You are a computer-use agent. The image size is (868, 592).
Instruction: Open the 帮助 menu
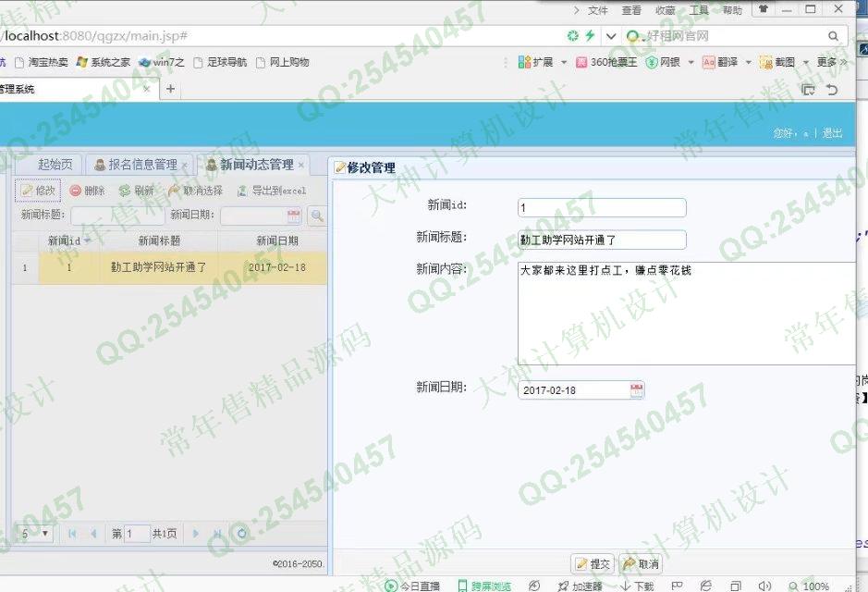click(x=732, y=10)
